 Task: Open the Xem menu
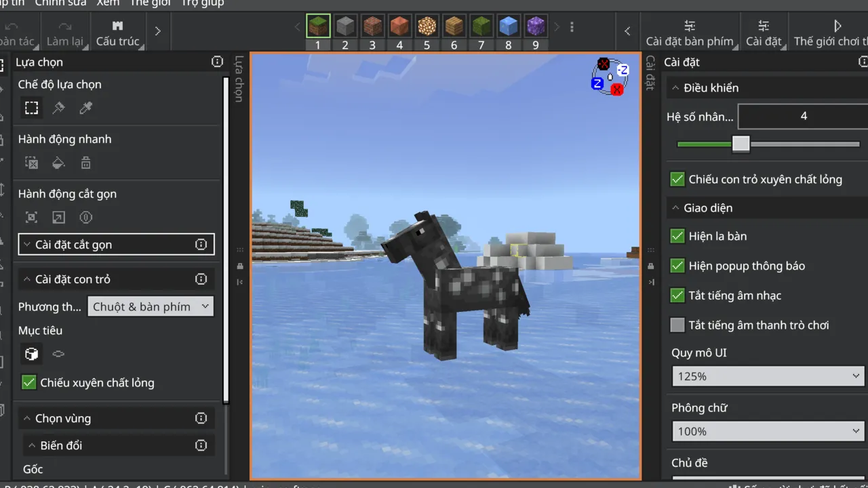pyautogui.click(x=108, y=3)
